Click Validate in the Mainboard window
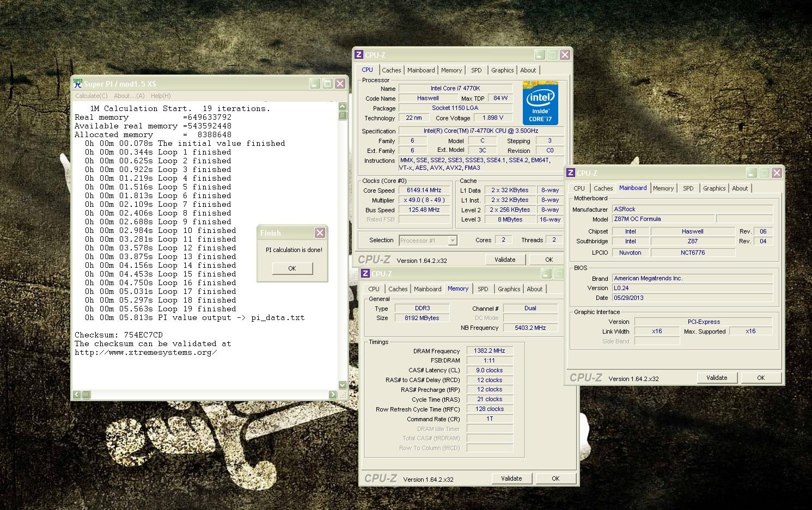This screenshot has height=510, width=812. pyautogui.click(x=717, y=378)
